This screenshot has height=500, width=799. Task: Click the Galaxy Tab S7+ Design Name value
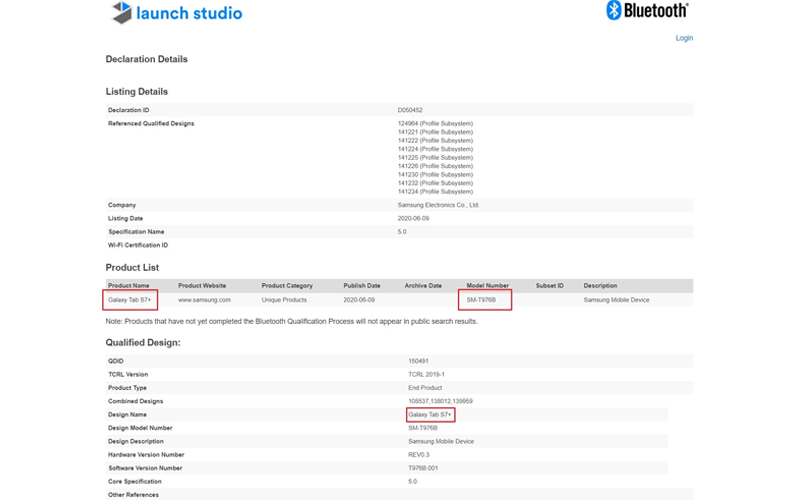431,414
